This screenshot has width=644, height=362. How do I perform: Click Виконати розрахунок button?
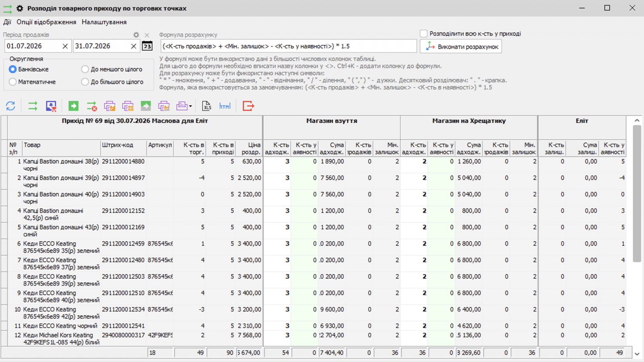tap(461, 46)
